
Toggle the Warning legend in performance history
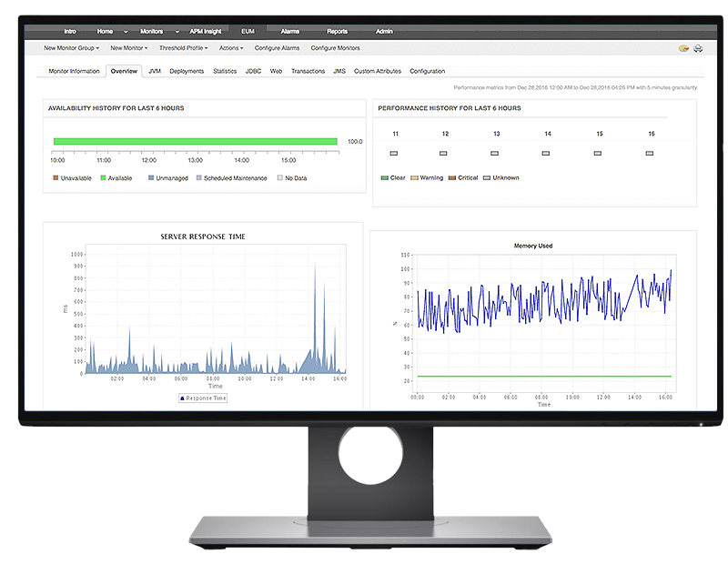pos(417,178)
